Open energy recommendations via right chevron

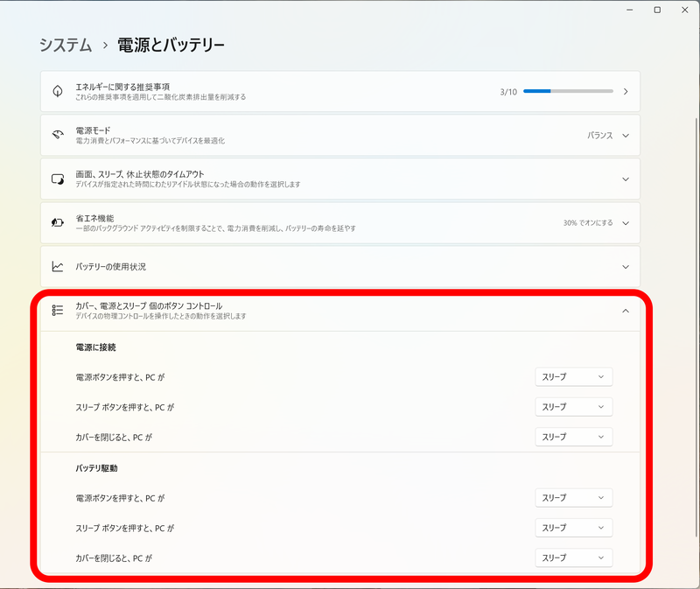[625, 91]
